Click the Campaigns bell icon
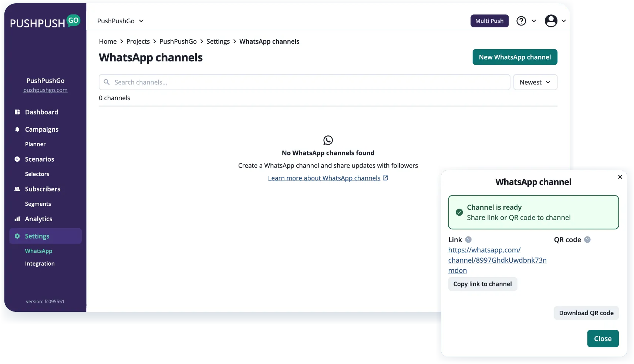 [x=17, y=129]
